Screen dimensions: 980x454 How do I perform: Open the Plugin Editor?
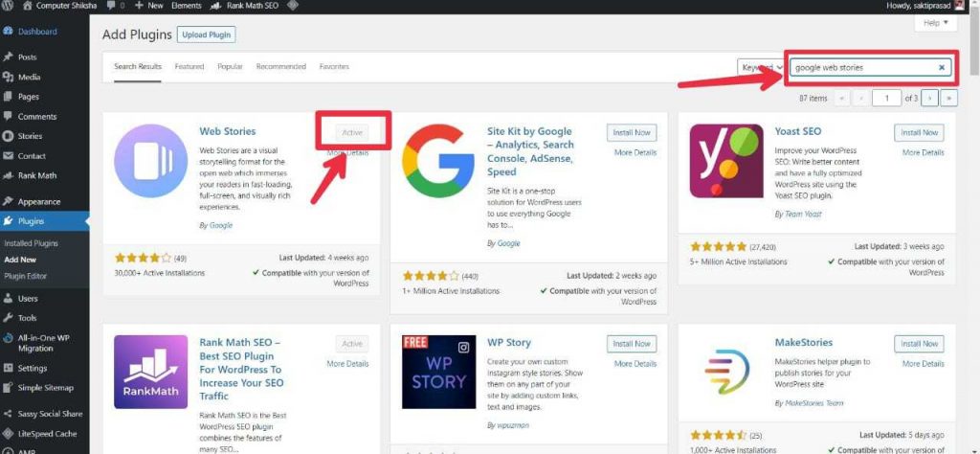pos(25,276)
